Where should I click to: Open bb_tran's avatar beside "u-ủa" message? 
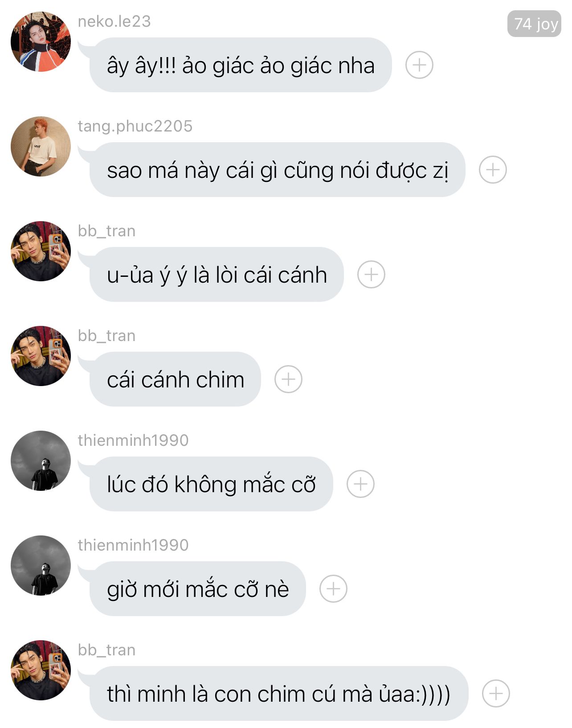point(41,251)
